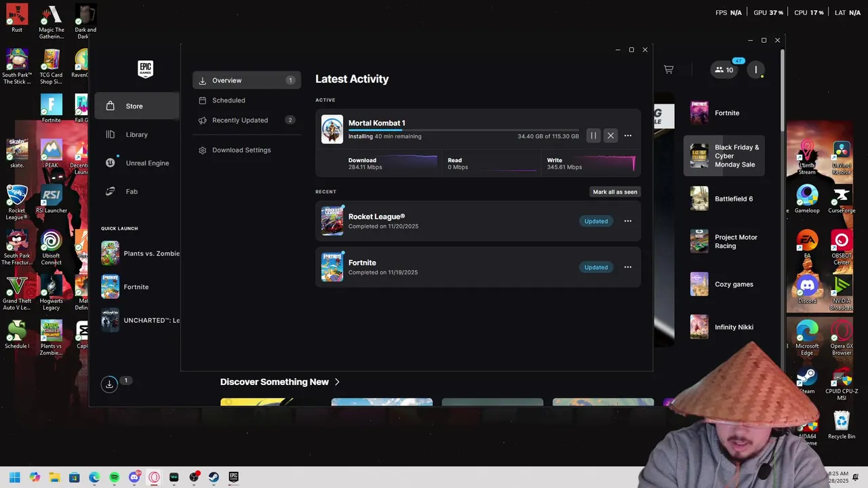868x488 pixels.
Task: Open the skate. desktop shortcut
Action: click(x=17, y=153)
